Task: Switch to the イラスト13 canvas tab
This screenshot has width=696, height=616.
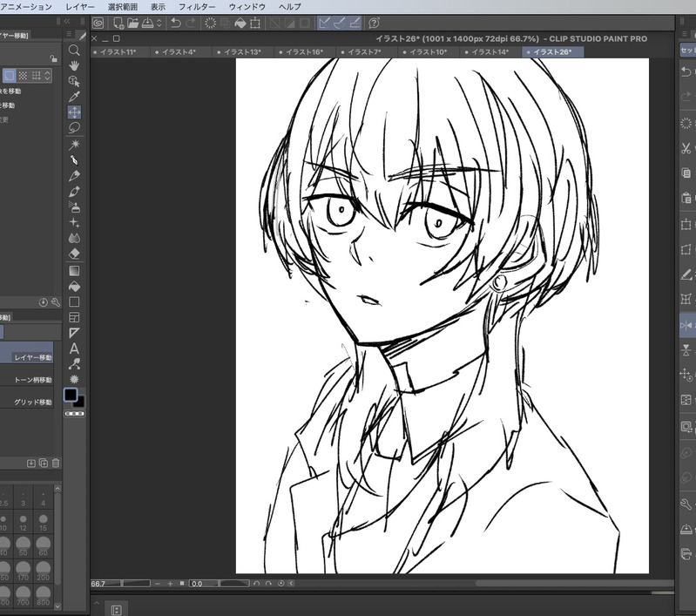Action: [x=242, y=52]
